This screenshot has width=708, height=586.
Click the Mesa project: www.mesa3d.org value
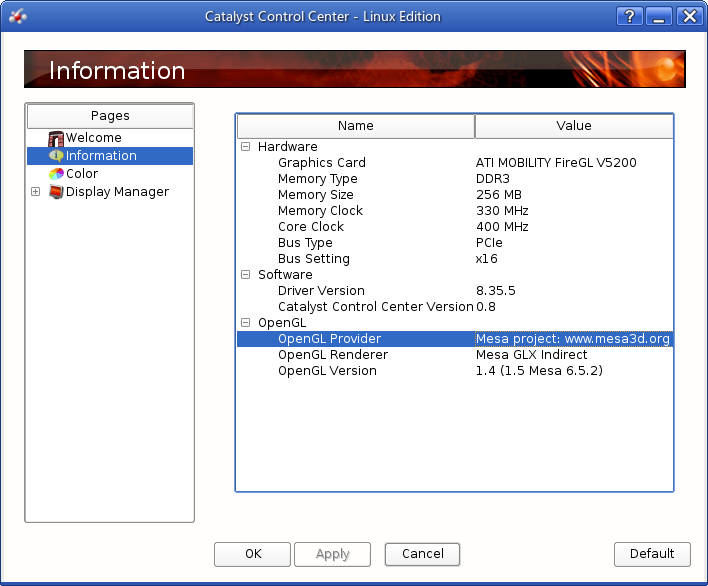(573, 339)
